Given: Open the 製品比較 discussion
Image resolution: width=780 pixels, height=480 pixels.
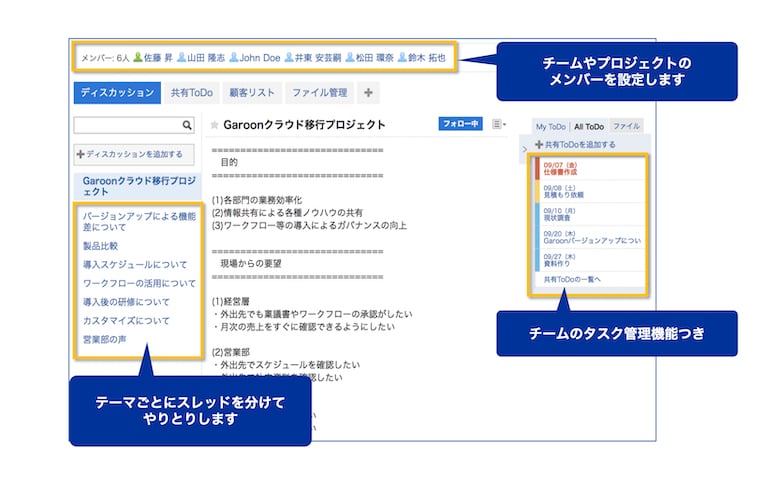Looking at the screenshot, I should (x=100, y=246).
